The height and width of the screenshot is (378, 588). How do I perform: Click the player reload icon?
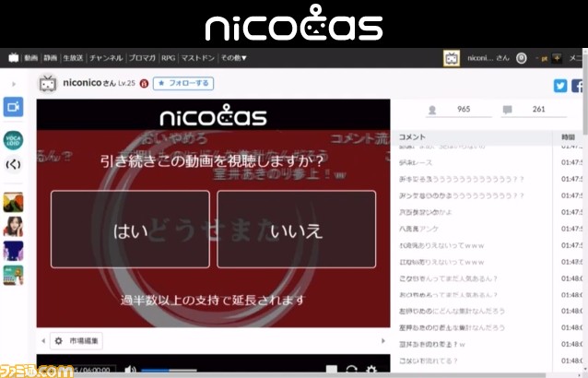(351, 370)
